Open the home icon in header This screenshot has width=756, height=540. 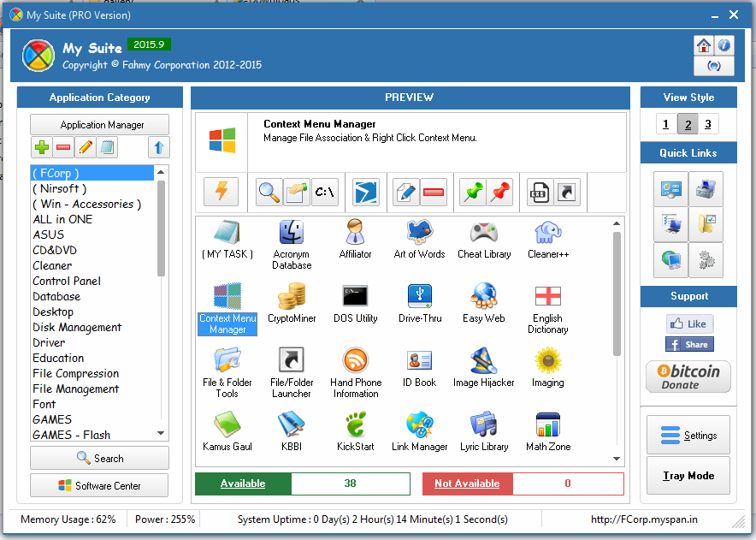click(x=704, y=45)
